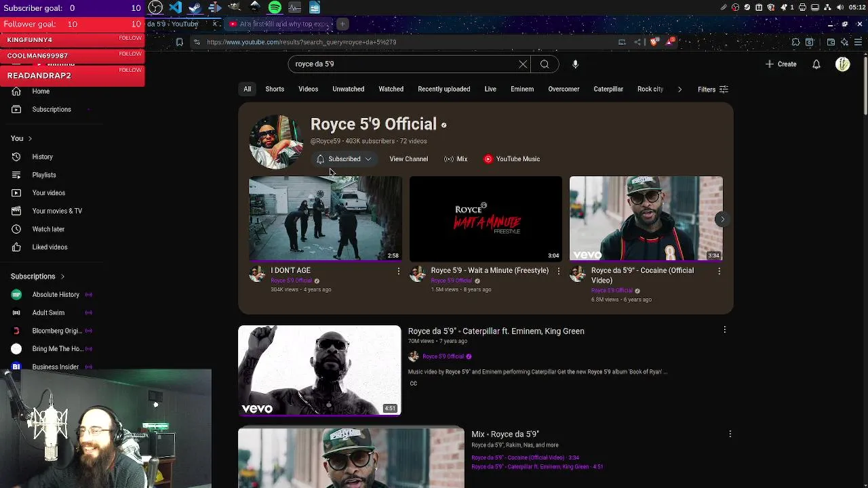Viewport: 868px width, 488px height.
Task: Open the Brave Shields lion icon
Action: pyautogui.click(x=654, y=42)
